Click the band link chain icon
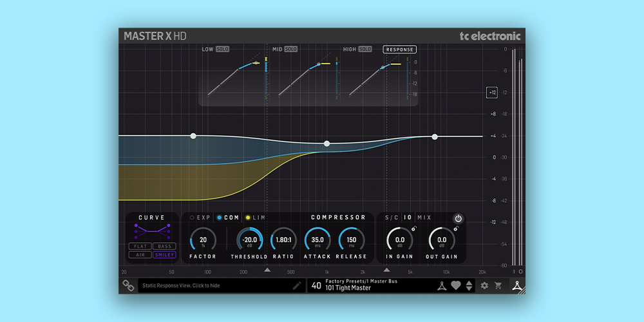This screenshot has width=644, height=322. click(128, 285)
